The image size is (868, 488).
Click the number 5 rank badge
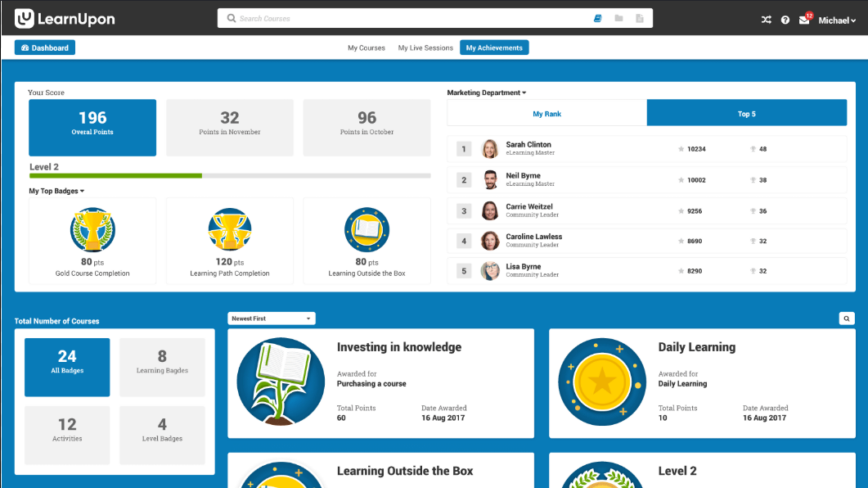tap(464, 271)
